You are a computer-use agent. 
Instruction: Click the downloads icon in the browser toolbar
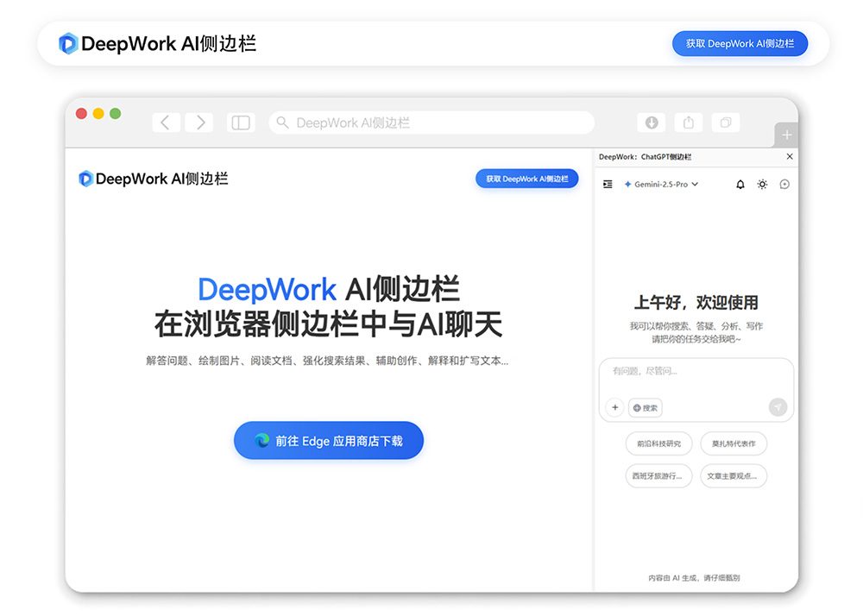651,123
